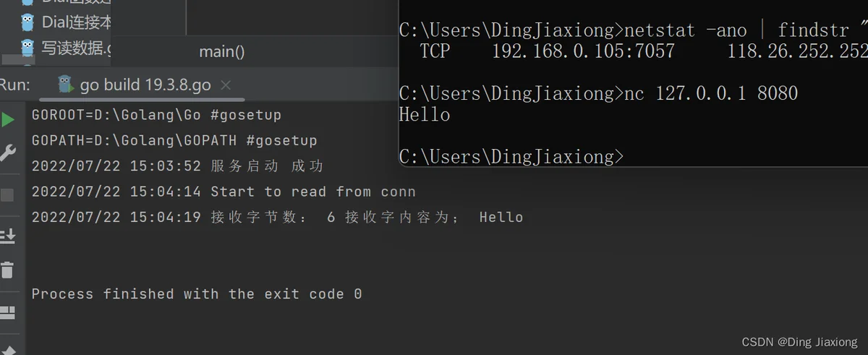This screenshot has width=868, height=355.
Task: Click the scroll to end icon
Action: [x=8, y=235]
